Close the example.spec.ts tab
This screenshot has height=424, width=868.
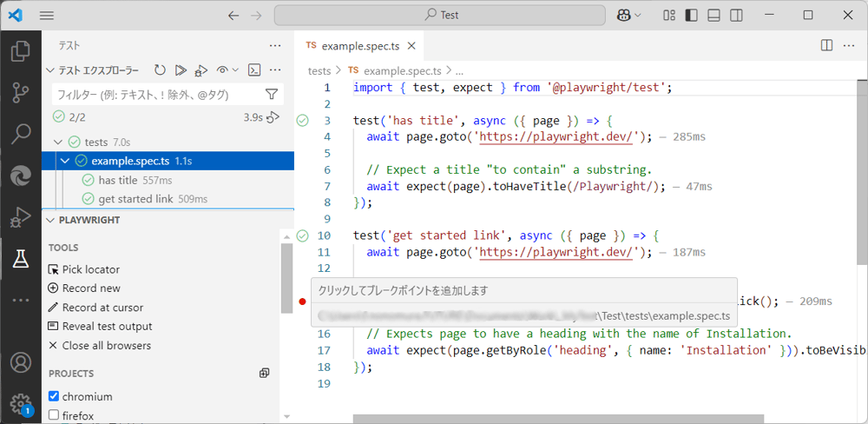point(411,46)
